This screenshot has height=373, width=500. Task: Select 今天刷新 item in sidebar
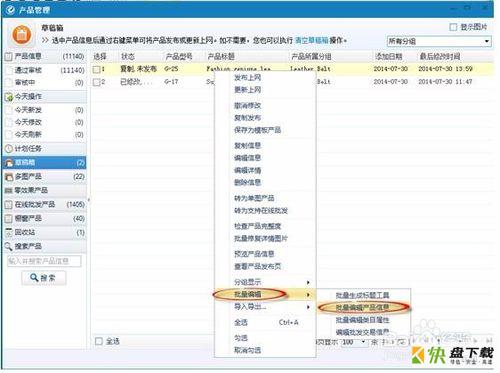click(45, 135)
